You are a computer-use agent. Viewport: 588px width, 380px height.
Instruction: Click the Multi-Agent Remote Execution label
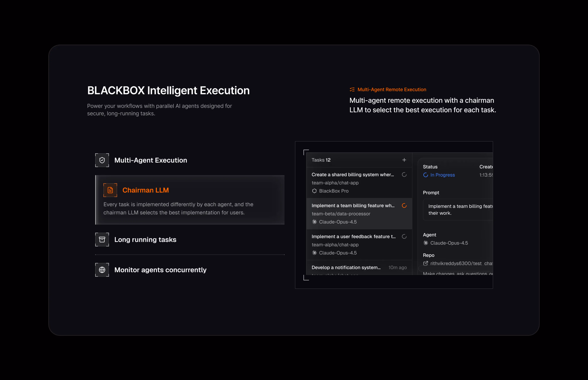point(392,90)
